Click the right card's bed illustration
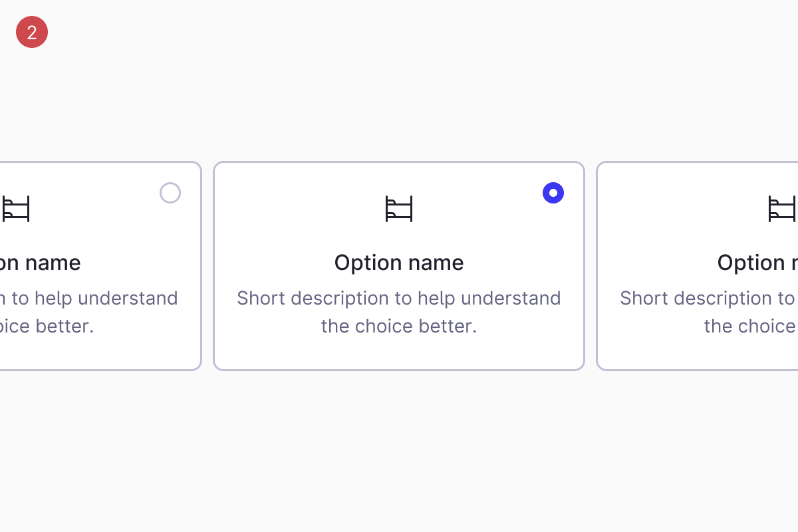 [x=782, y=208]
